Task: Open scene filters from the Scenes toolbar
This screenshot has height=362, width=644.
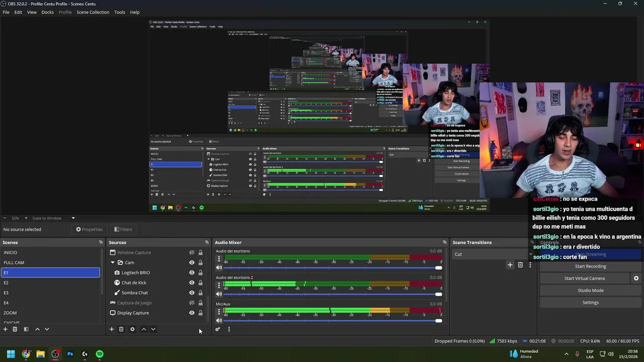Action: [26, 329]
